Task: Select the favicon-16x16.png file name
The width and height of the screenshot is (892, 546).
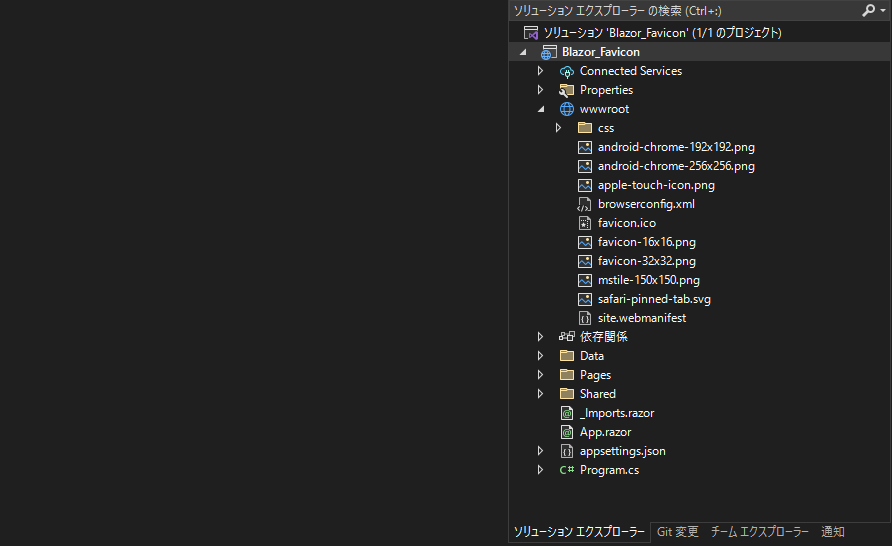Action: click(x=647, y=242)
